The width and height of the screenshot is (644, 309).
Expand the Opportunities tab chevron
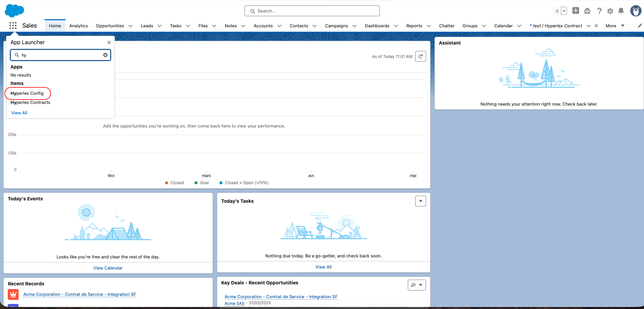130,26
